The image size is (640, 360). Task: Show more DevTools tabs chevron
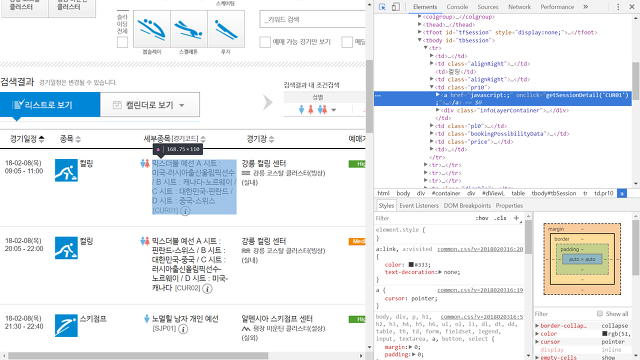coord(586,7)
